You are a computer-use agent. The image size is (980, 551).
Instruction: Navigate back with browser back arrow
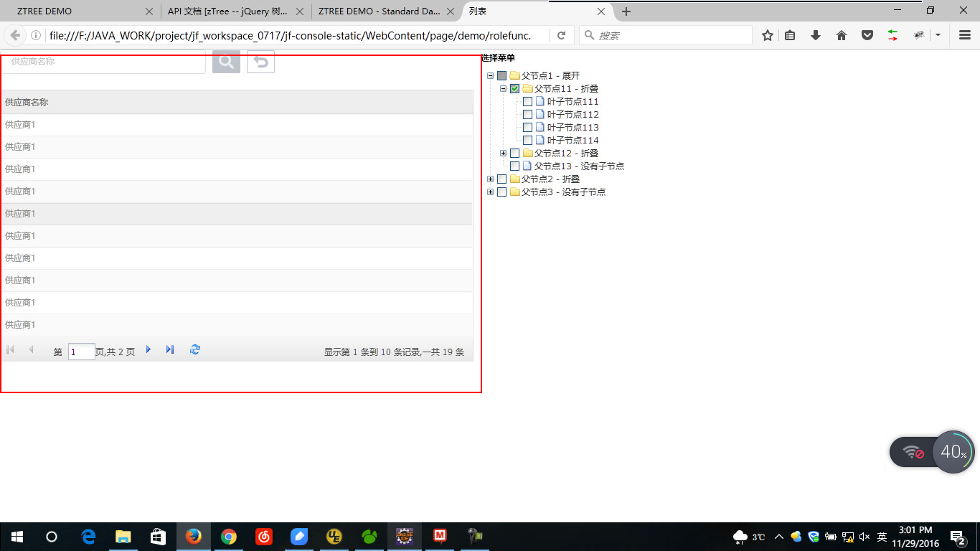tap(14, 35)
